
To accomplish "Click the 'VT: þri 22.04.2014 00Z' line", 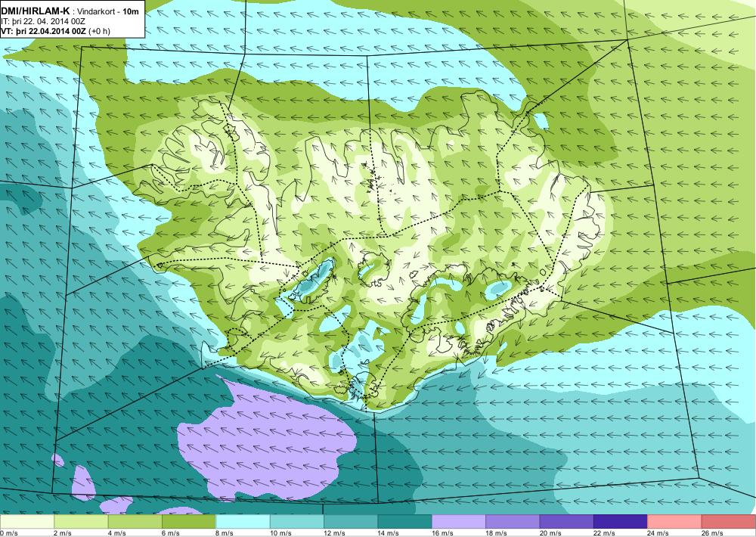I will pyautogui.click(x=44, y=31).
